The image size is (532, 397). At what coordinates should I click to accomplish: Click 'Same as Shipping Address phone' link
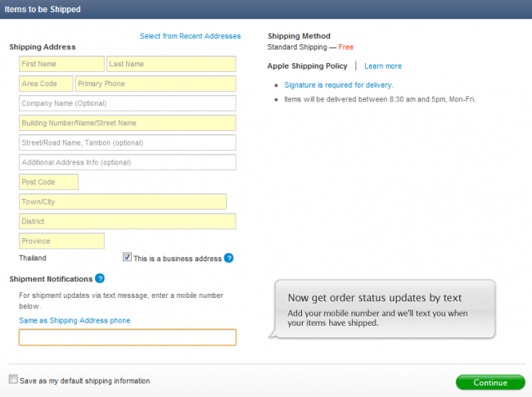[x=74, y=320]
